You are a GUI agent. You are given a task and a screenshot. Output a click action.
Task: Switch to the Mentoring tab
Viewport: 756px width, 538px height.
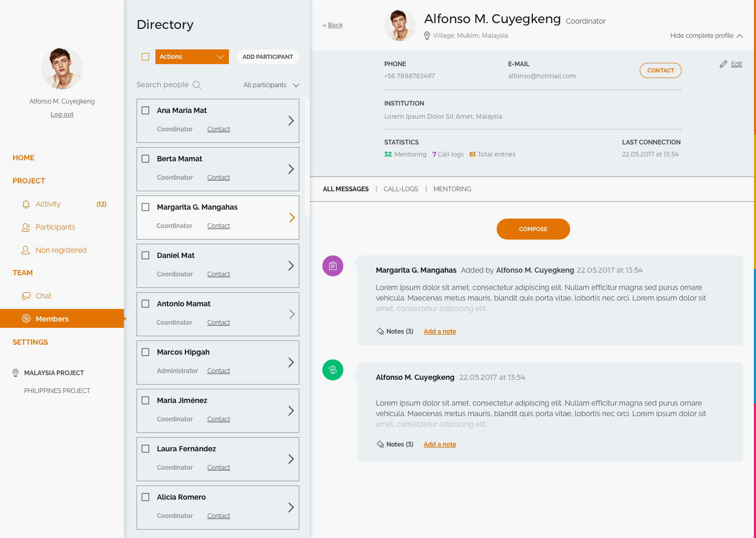tap(452, 189)
